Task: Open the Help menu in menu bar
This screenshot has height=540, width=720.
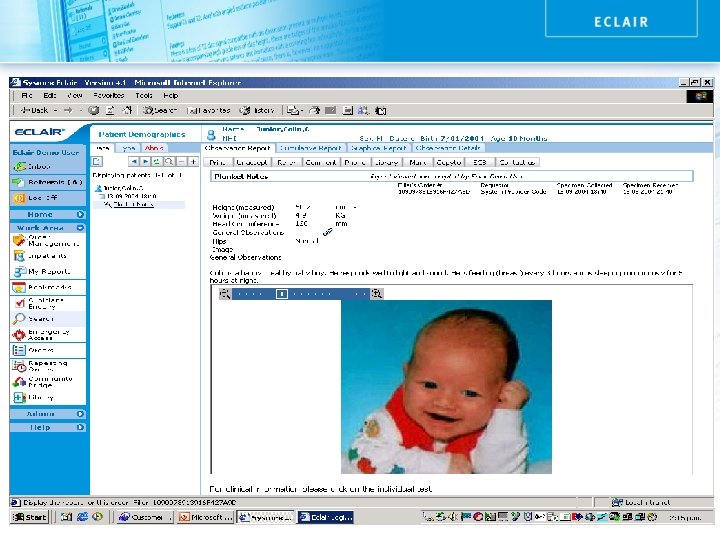Action: pos(170,96)
